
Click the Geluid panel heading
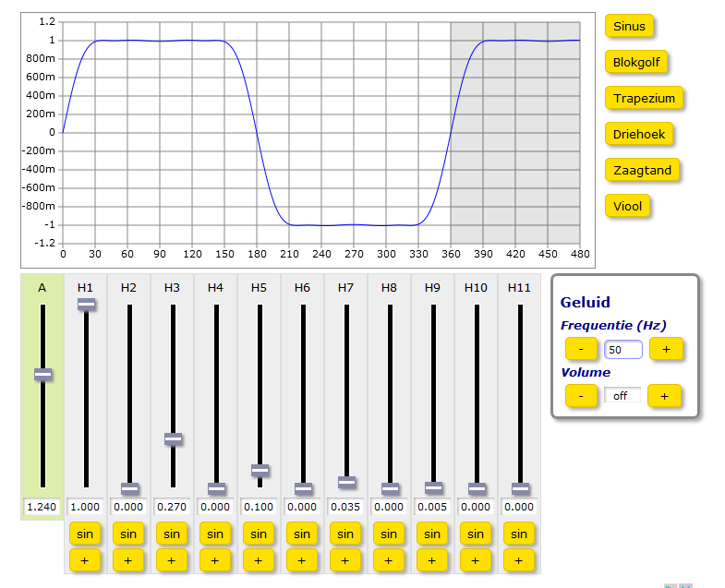click(x=585, y=303)
